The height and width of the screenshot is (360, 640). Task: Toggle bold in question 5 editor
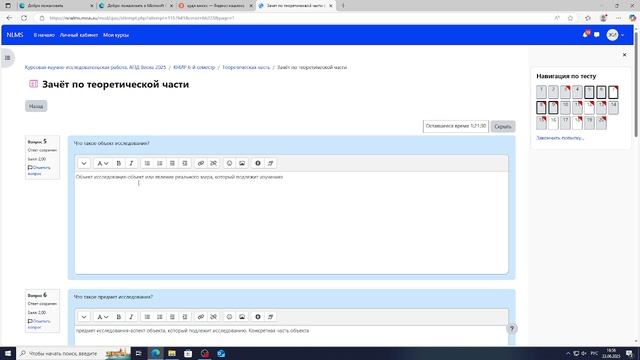pos(119,163)
